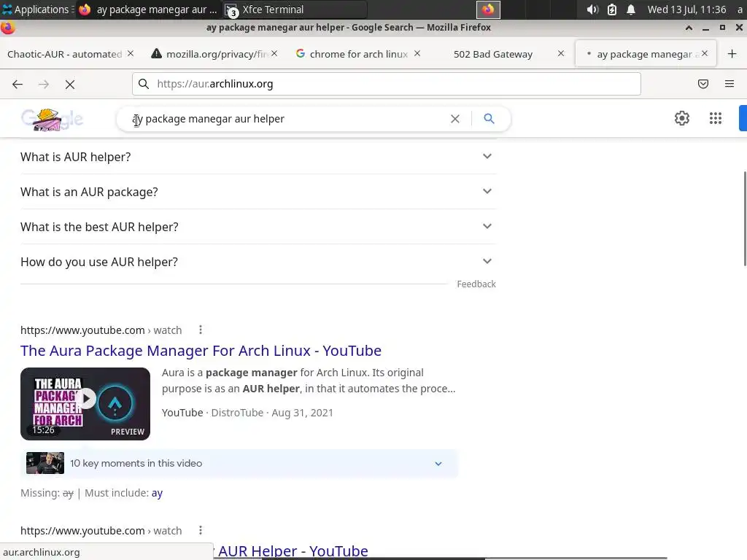The image size is (747, 560).
Task: Click the page vertical scrollbar
Action: click(x=744, y=219)
